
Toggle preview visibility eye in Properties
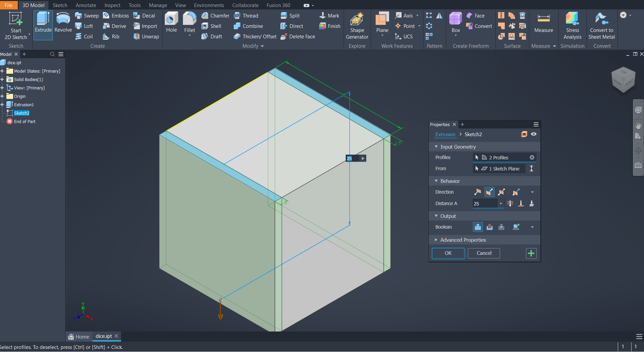pos(534,134)
